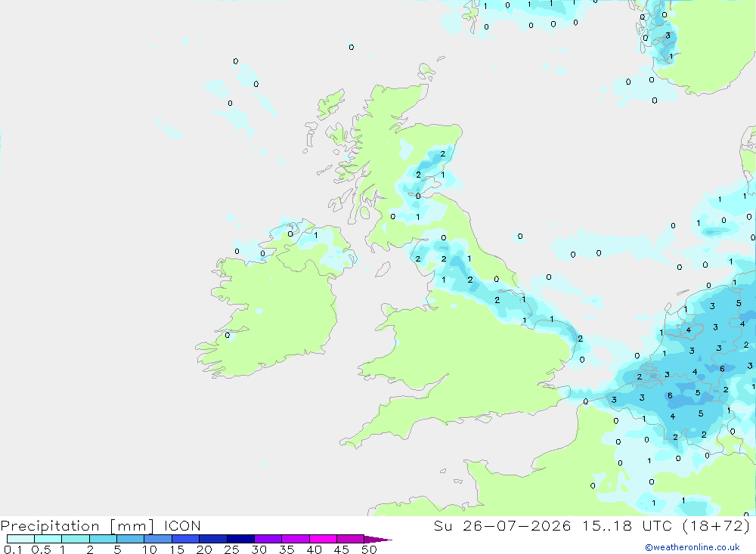Image resolution: width=756 pixels, height=554 pixels.
Task: Select the 'ICON' model name label
Action: click(182, 525)
